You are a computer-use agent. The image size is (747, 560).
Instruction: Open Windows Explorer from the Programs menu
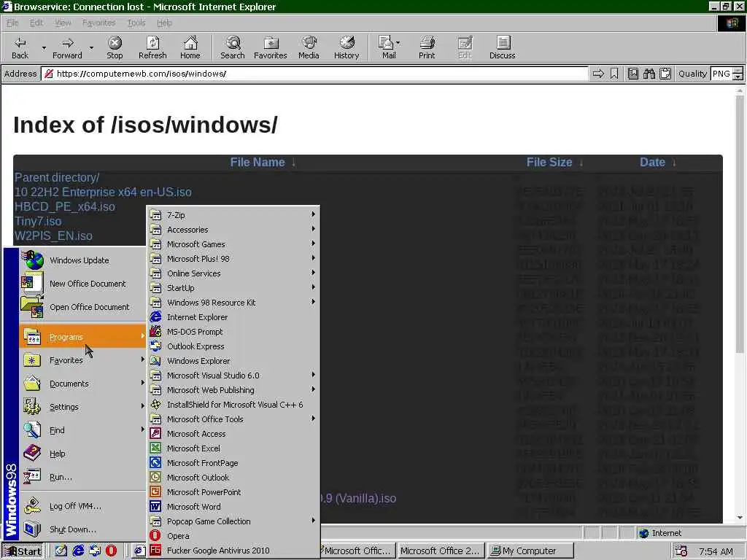(233, 361)
